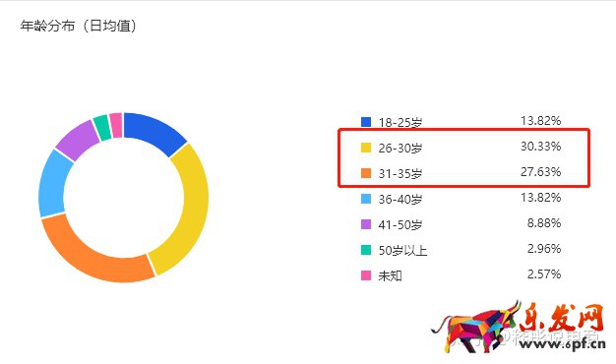
Task: Select the light blue donut segment
Action: 53,185
